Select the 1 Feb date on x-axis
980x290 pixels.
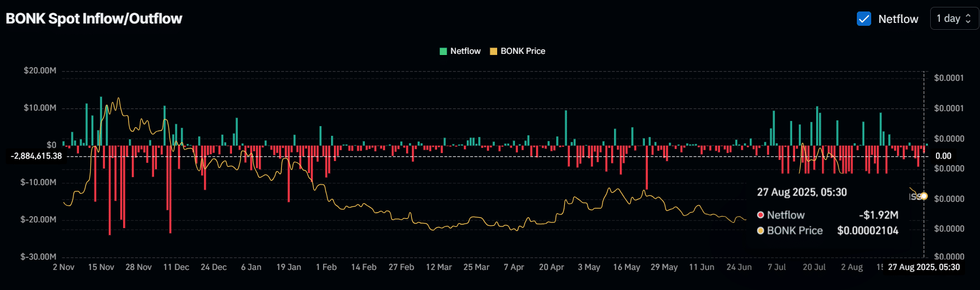[326, 267]
